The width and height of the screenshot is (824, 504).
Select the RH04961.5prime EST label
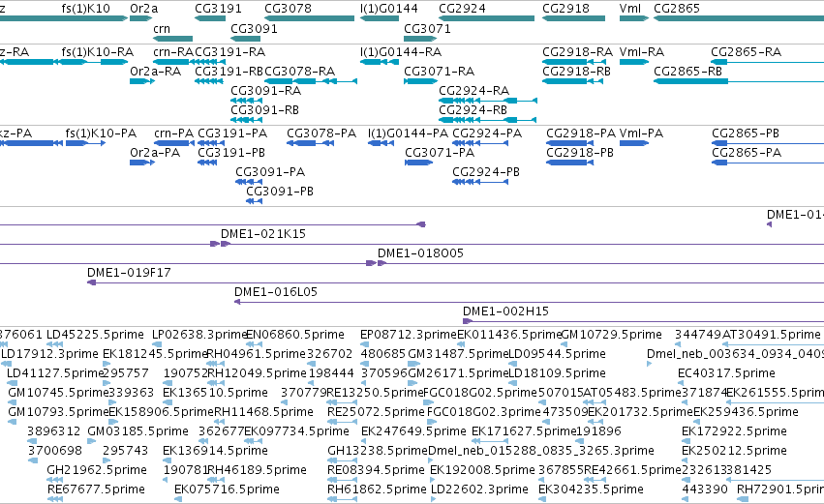click(x=257, y=354)
